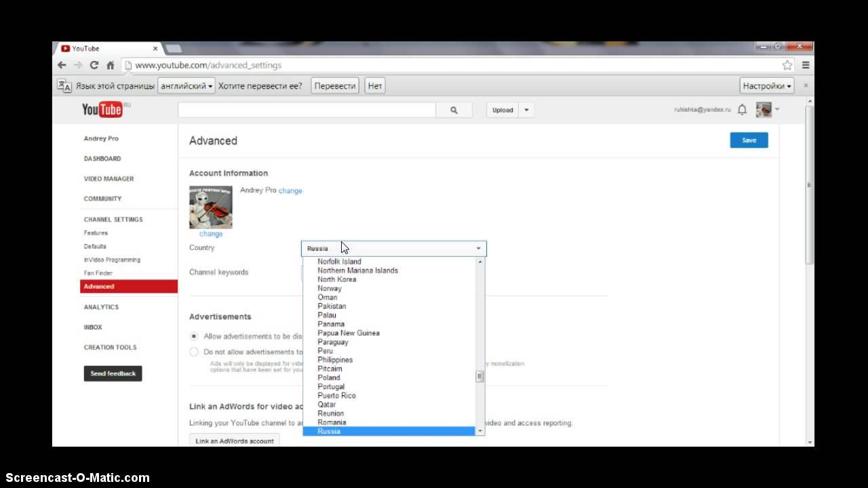Click the ruhishka@yandex.ru account email

point(703,110)
